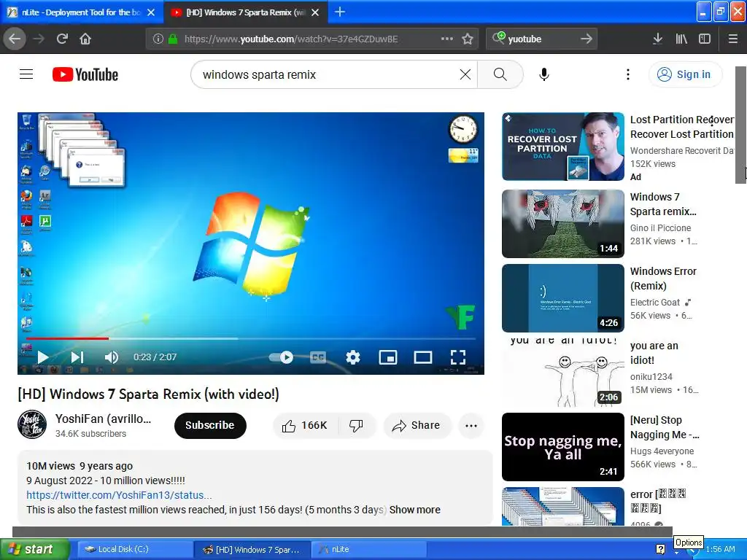
Task: Skip to next video
Action: [x=77, y=357]
